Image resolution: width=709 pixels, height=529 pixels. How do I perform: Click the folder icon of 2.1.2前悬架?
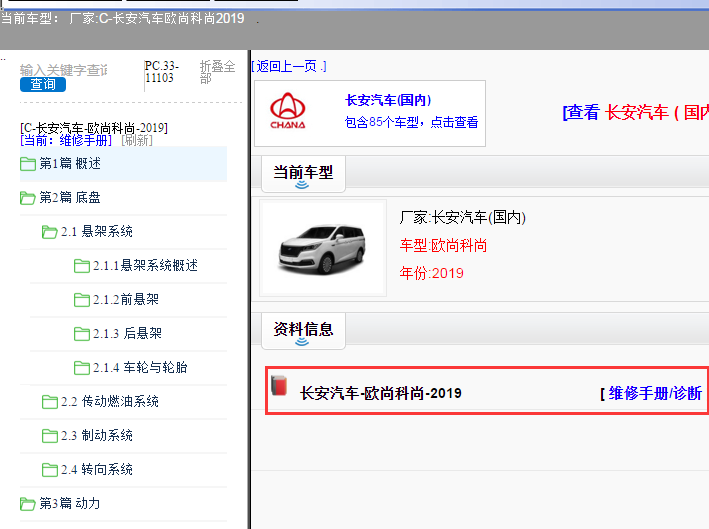tap(82, 300)
